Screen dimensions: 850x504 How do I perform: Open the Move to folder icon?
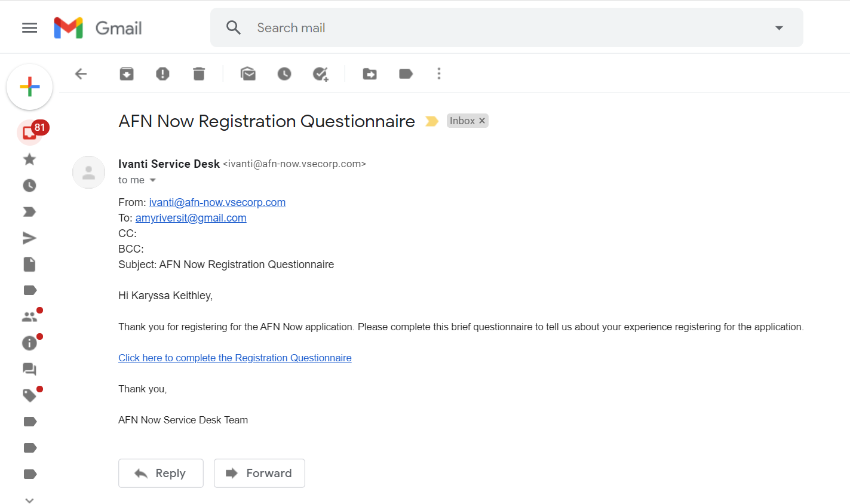coord(370,73)
